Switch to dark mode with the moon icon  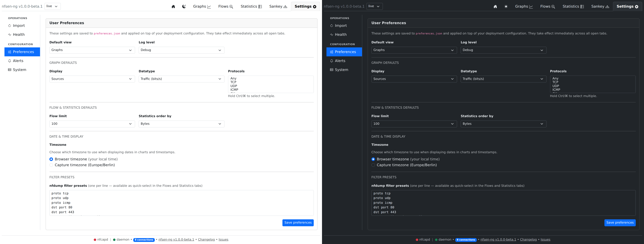click(x=184, y=7)
